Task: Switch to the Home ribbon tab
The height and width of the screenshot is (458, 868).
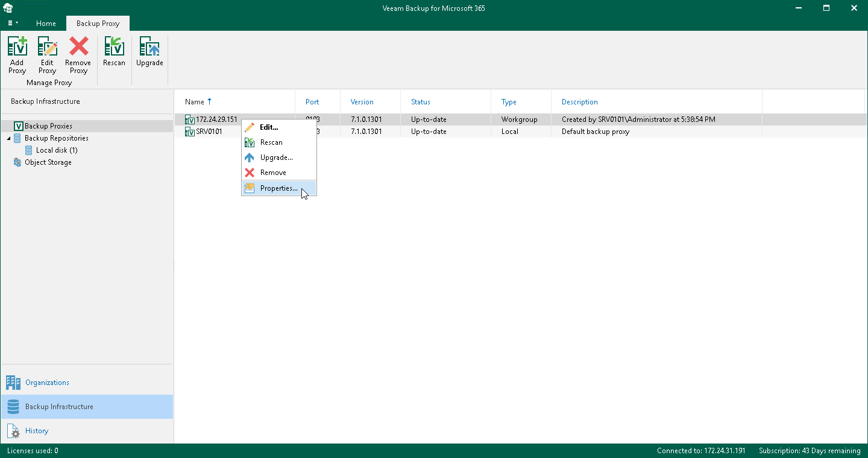Action: pyautogui.click(x=46, y=24)
